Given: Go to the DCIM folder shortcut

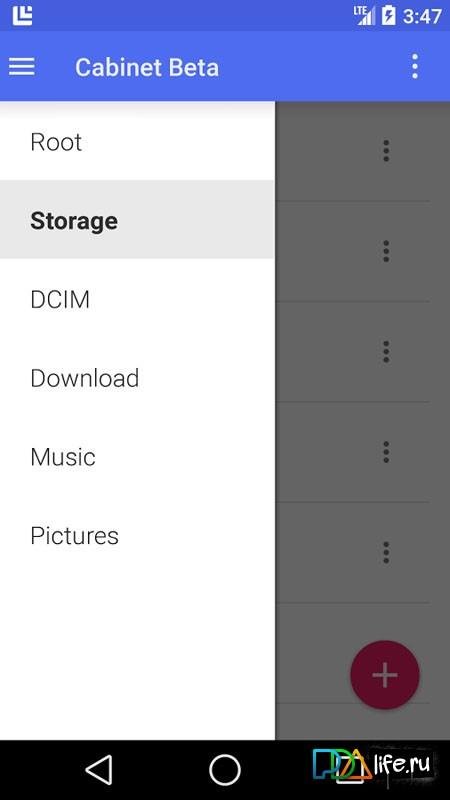Looking at the screenshot, I should (137, 299).
